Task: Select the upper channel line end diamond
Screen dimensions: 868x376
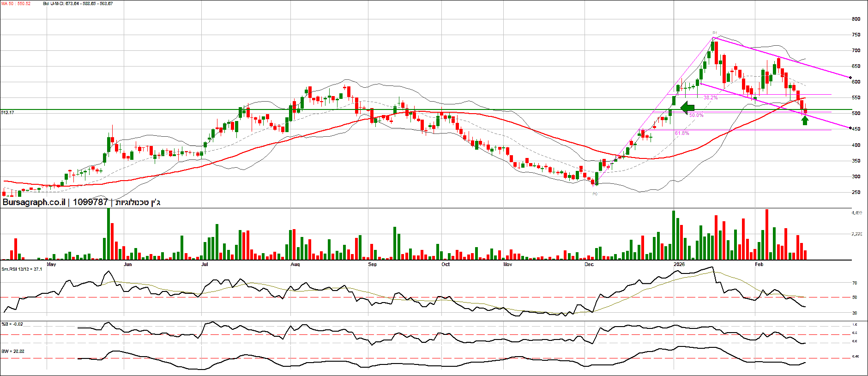Action: 850,77
